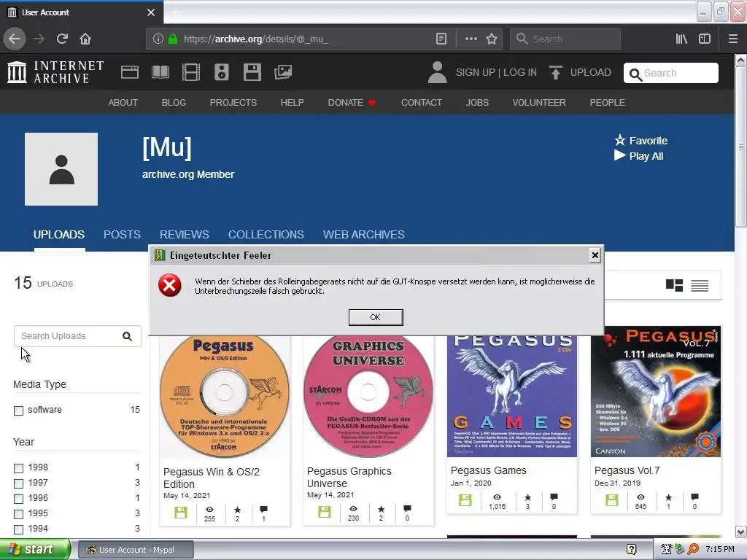
Task: Favorite the [Mu] account
Action: pyautogui.click(x=640, y=141)
